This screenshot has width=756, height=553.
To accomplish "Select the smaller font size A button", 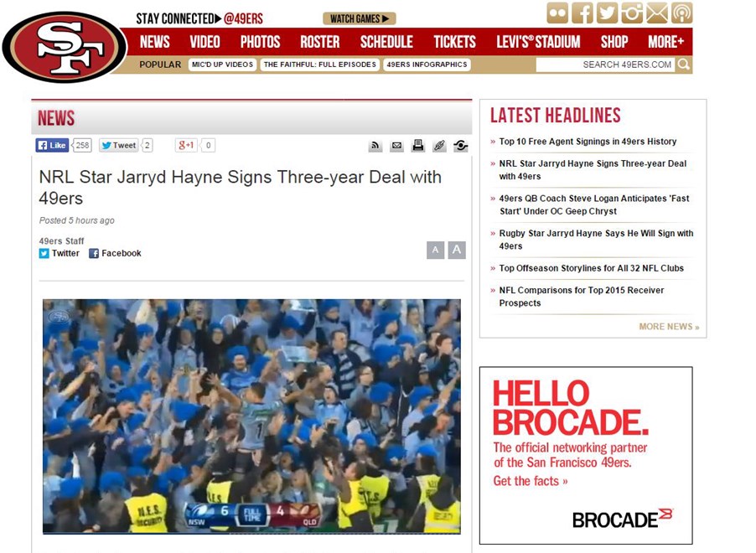I will [x=435, y=250].
